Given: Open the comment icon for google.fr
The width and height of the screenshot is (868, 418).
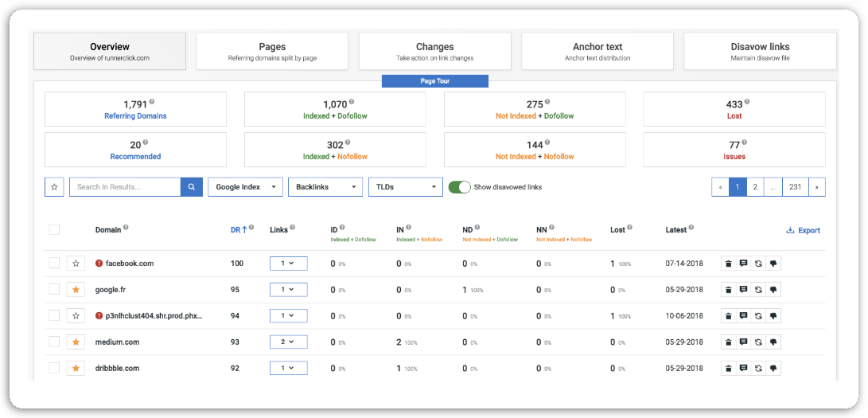Looking at the screenshot, I should (743, 290).
